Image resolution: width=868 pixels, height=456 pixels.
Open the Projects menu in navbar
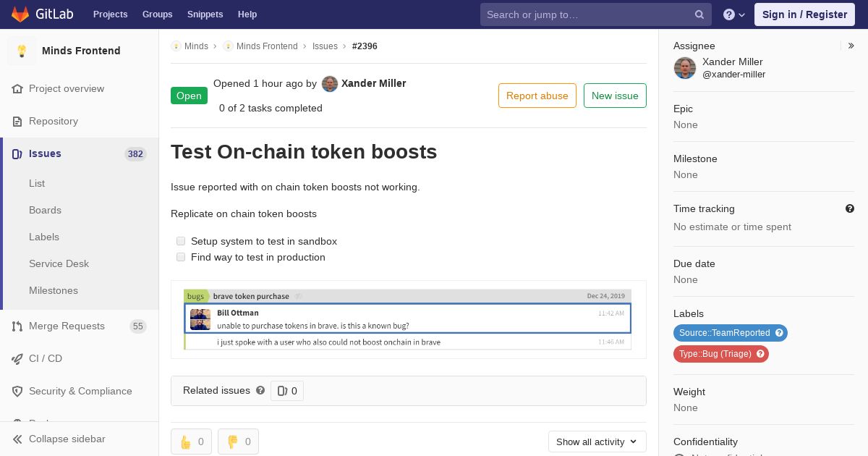pos(110,14)
